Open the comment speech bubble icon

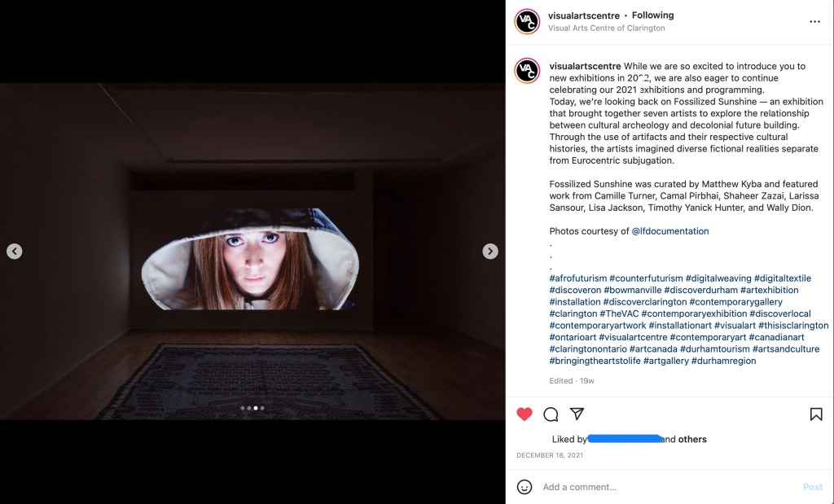pos(551,414)
